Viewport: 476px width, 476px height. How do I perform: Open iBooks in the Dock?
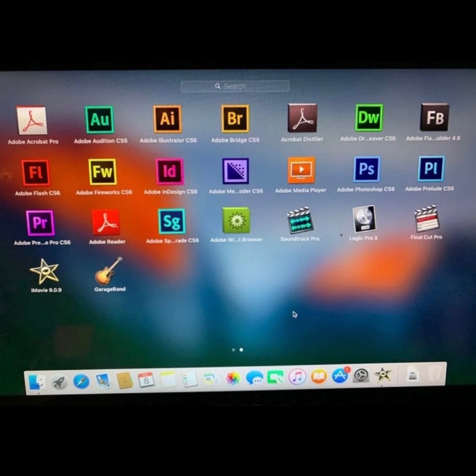pos(319,377)
